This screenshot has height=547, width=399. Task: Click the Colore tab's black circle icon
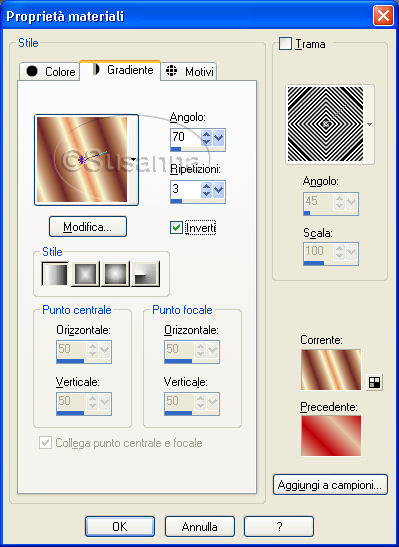pos(32,71)
